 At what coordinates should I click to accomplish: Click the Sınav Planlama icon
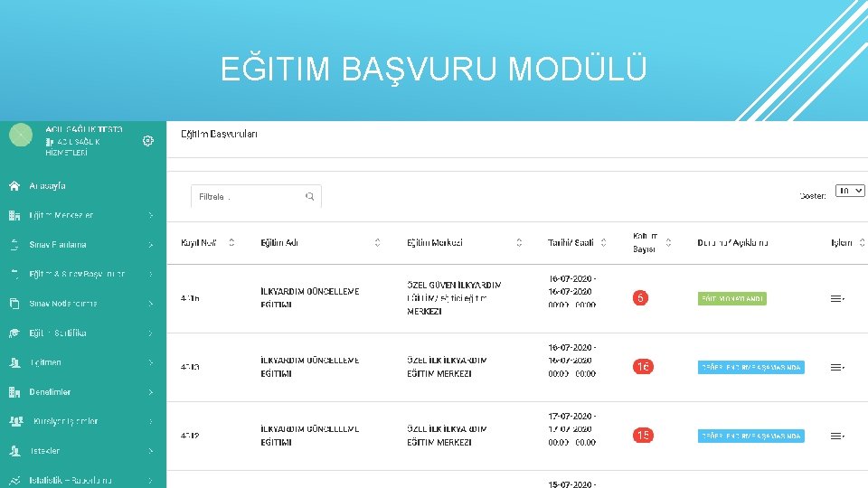pyautogui.click(x=14, y=245)
